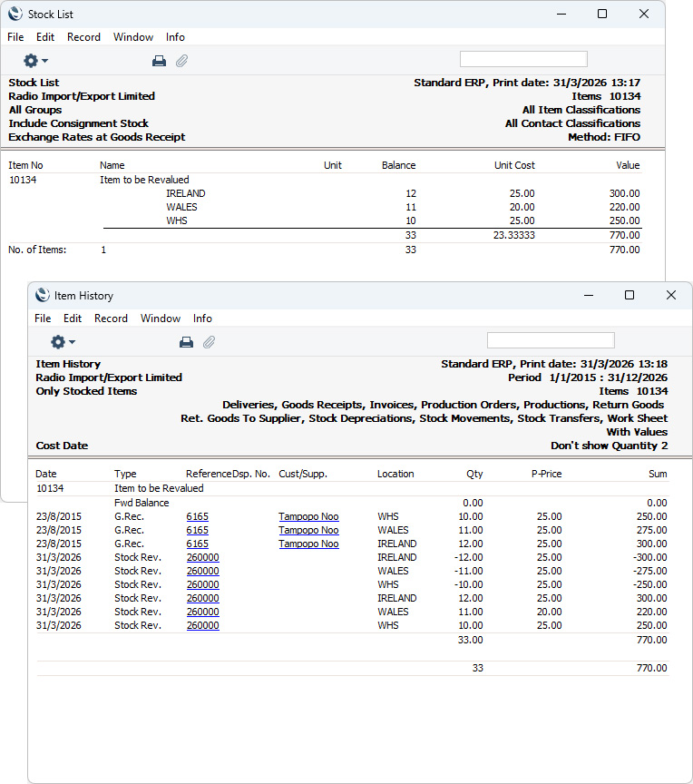Open Goods Receipt 6165 for WHS location

(x=198, y=516)
